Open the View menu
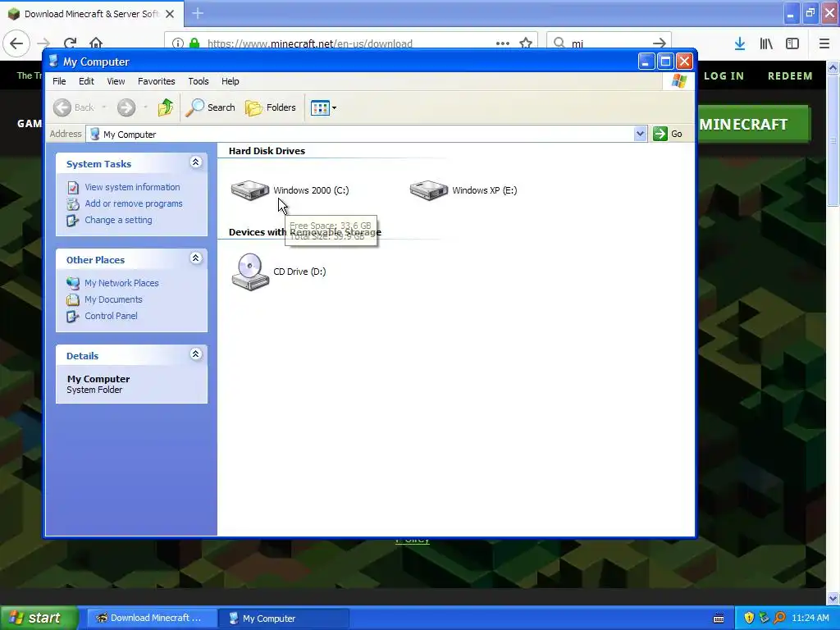The height and width of the screenshot is (630, 840). (x=116, y=81)
